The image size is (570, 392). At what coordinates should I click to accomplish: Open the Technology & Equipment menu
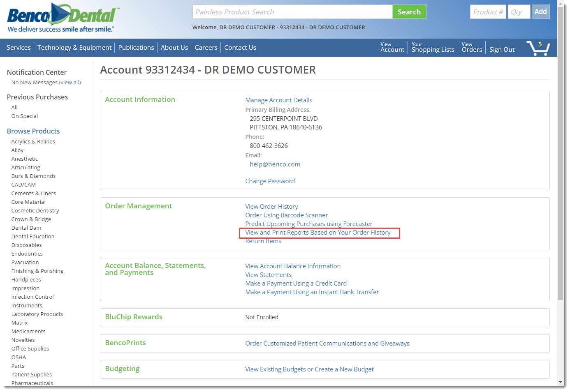[74, 48]
